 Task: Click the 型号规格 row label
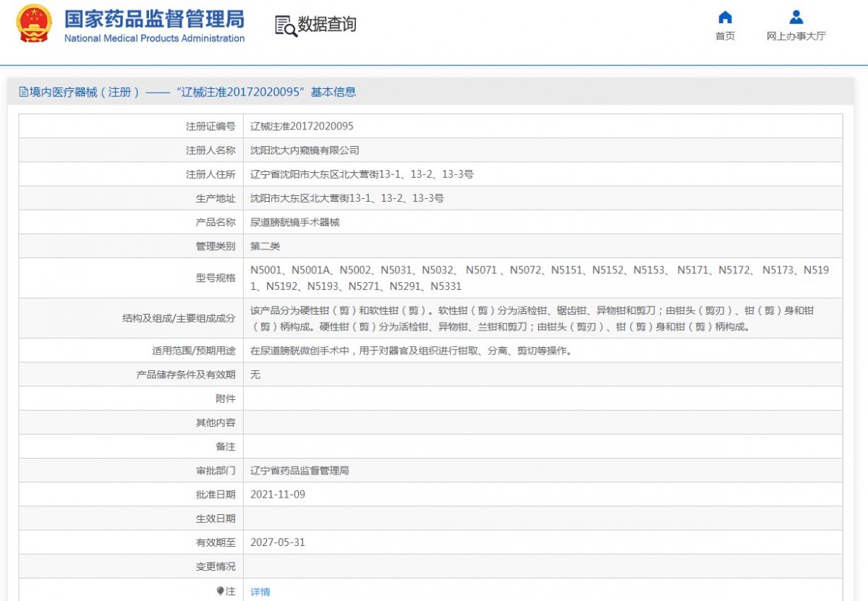(x=216, y=278)
